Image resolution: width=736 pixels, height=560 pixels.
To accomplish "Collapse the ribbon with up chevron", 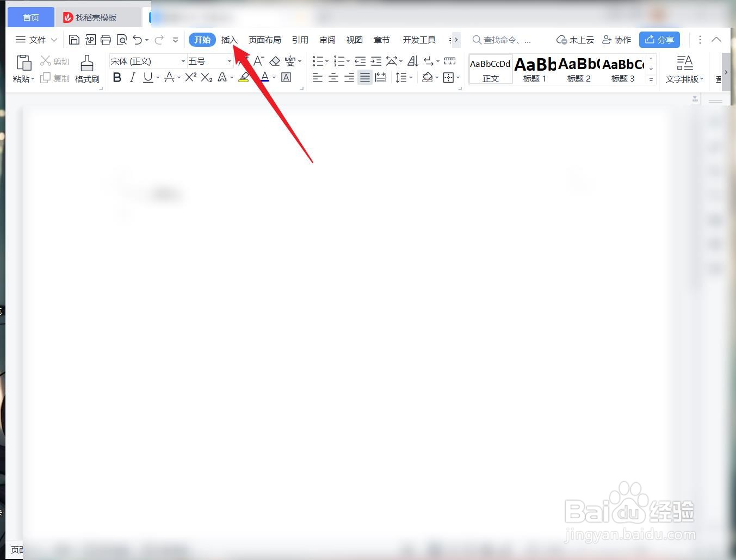I will click(x=716, y=40).
